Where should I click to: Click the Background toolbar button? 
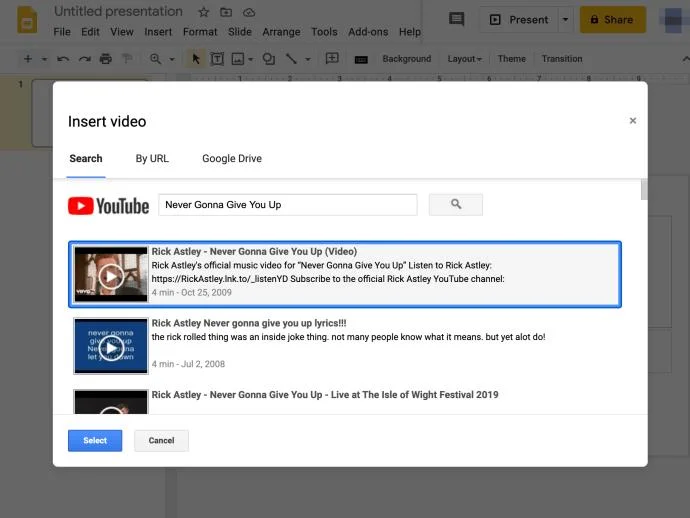(407, 59)
